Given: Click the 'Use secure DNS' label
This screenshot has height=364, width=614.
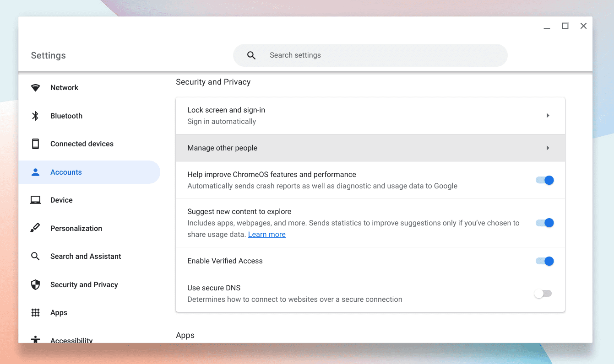Looking at the screenshot, I should click(214, 288).
